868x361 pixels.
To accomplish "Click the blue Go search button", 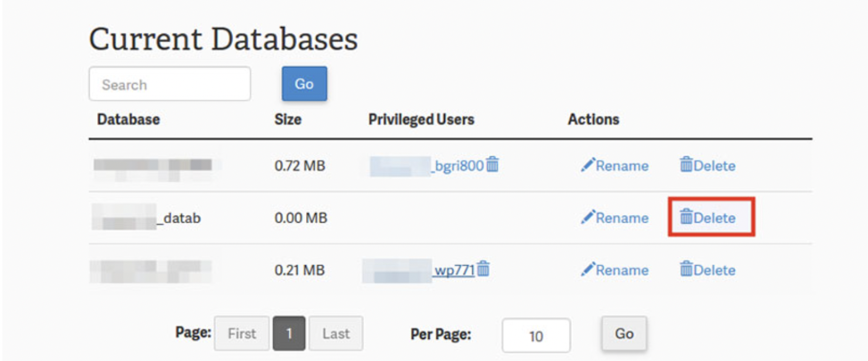I will pos(304,83).
